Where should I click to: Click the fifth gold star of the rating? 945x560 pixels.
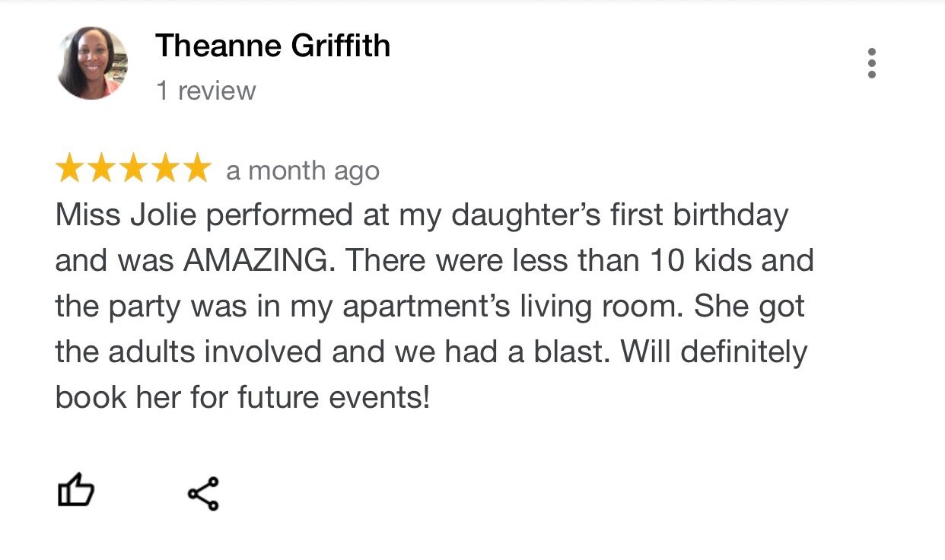pyautogui.click(x=196, y=169)
